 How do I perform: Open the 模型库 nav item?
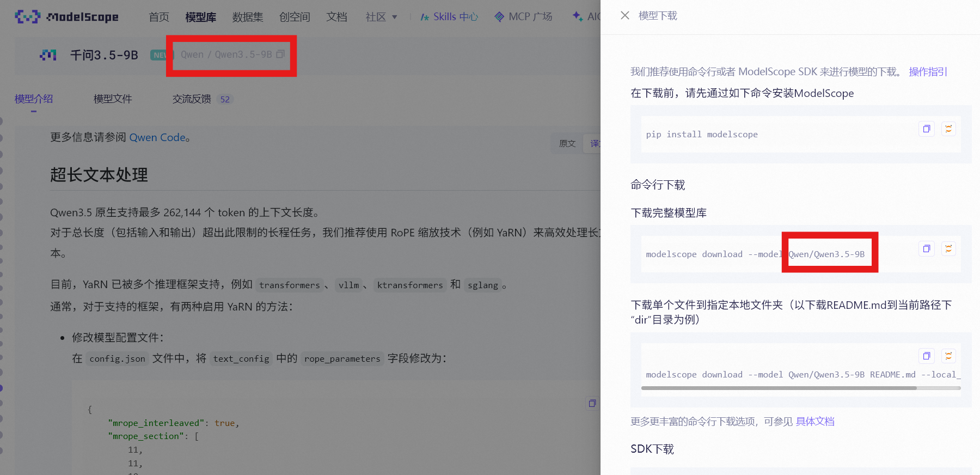(200, 17)
